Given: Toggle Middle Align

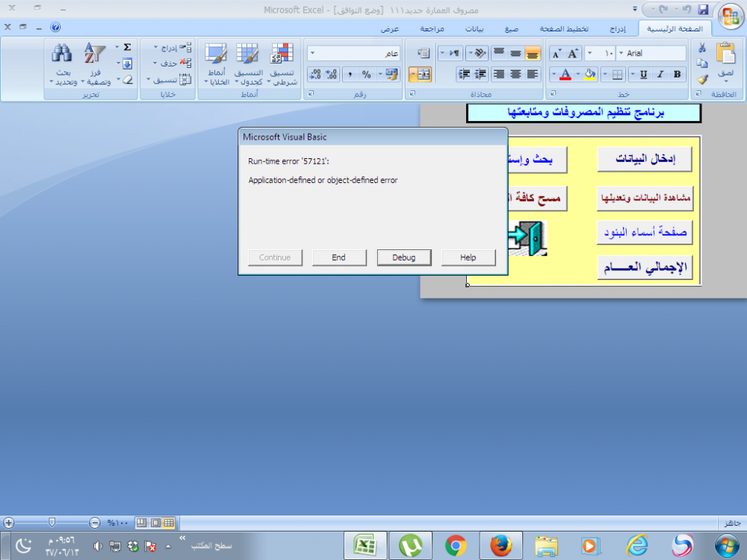Looking at the screenshot, I should click(515, 53).
